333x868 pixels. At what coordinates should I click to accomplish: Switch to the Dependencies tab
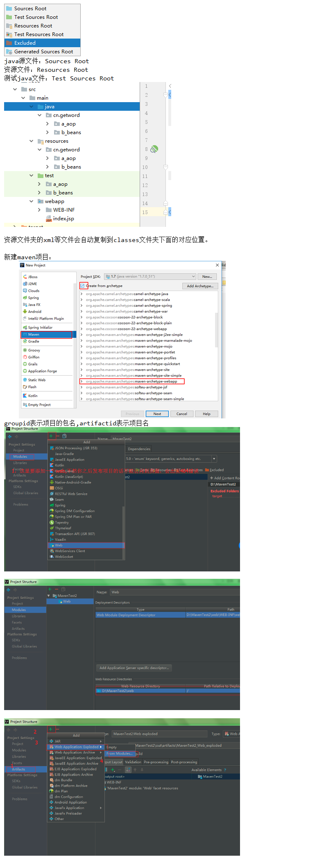[x=139, y=449]
